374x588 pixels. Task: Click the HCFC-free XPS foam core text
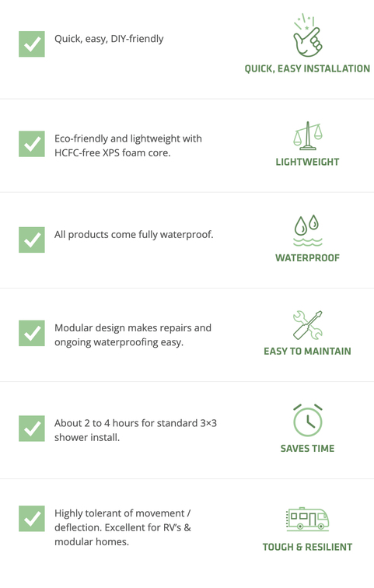(113, 153)
